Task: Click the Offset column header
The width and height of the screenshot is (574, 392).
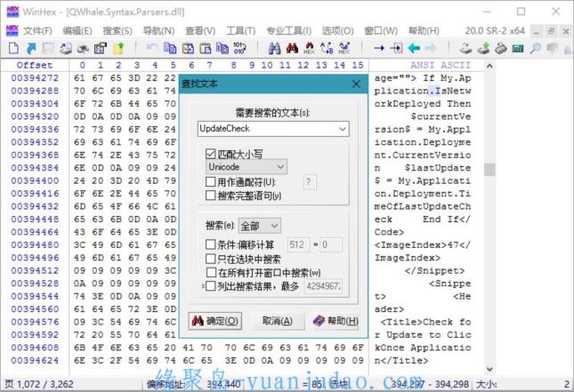Action: [35, 65]
